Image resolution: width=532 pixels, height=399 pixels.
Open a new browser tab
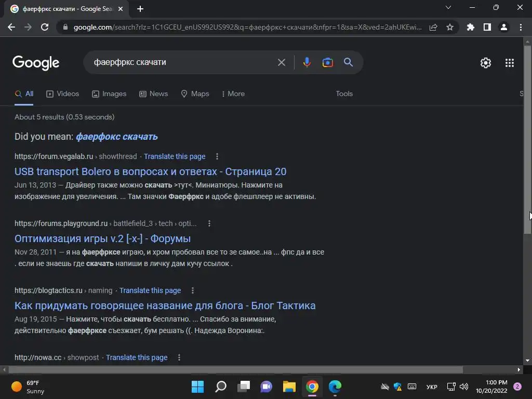pyautogui.click(x=140, y=9)
